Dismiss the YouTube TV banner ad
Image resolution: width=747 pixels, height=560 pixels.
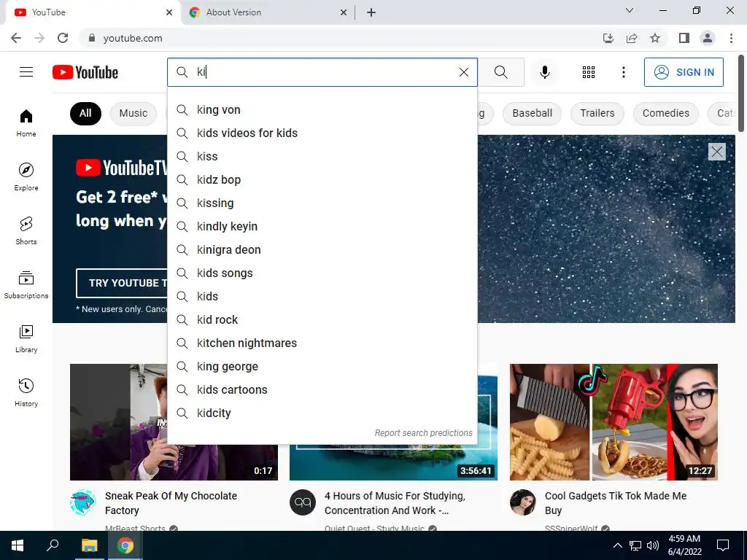716,152
